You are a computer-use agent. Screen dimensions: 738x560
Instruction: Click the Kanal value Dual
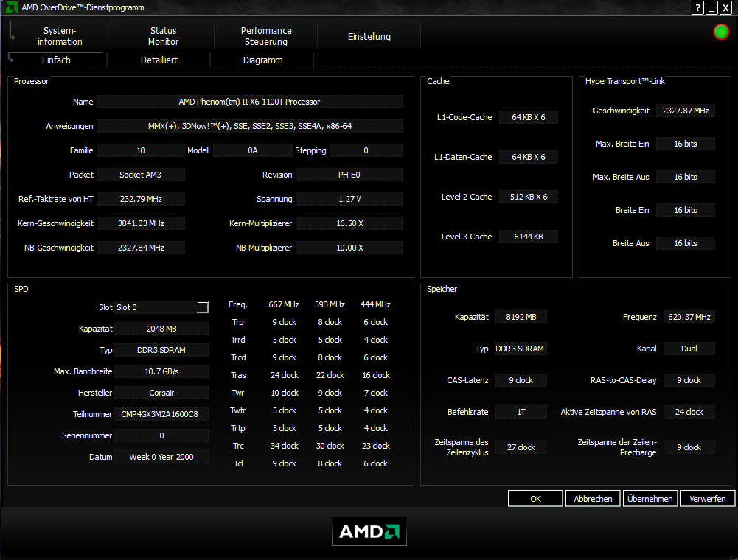689,349
